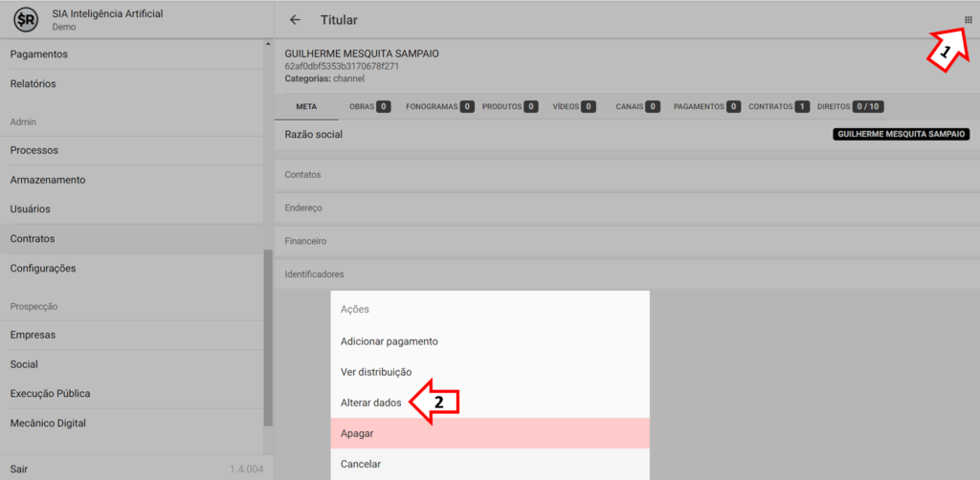The image size is (980, 480).
Task: Switch to the Obras tab
Action: (x=369, y=107)
